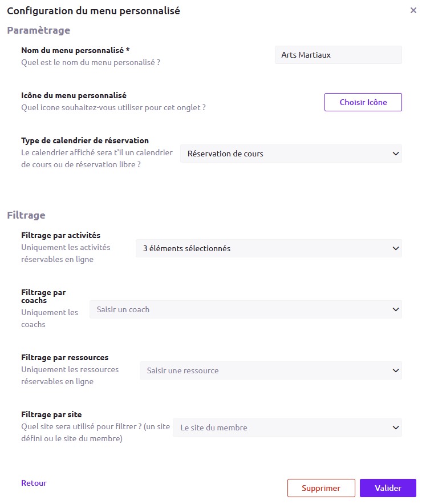The height and width of the screenshot is (504, 426).
Task: Click the Type de calendrier de réservation label
Action: 85,140
